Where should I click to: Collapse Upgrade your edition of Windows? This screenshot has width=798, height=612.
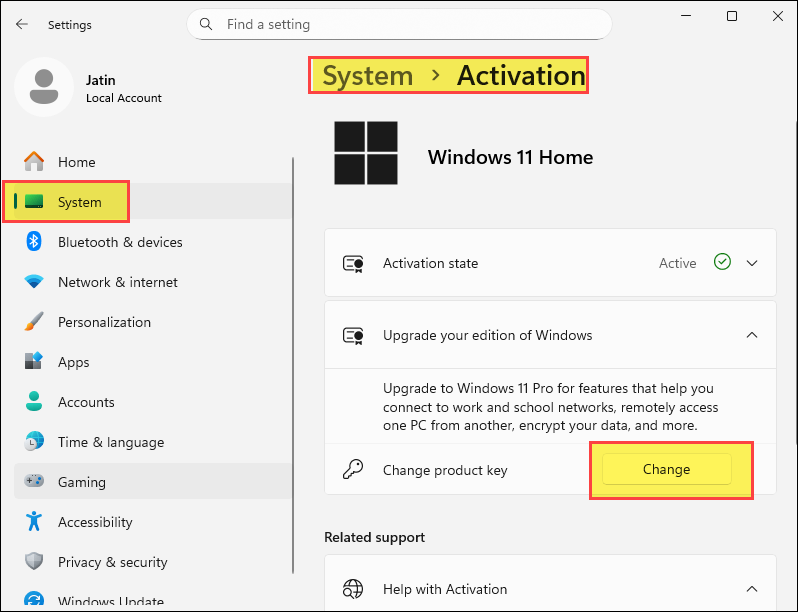click(752, 335)
